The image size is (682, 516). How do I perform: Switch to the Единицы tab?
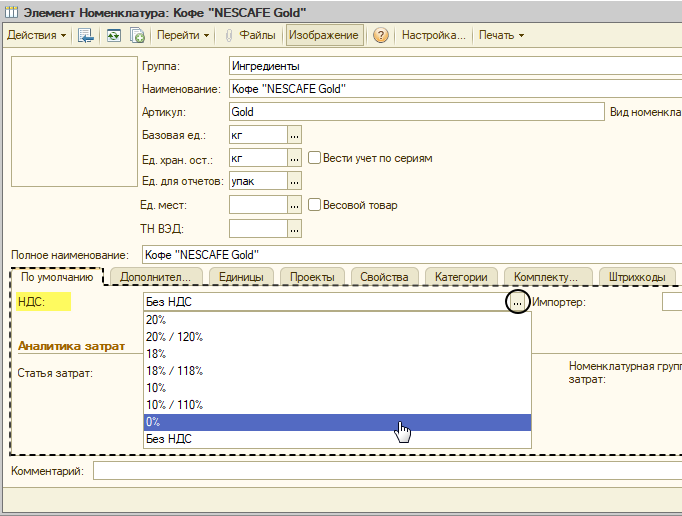(241, 277)
